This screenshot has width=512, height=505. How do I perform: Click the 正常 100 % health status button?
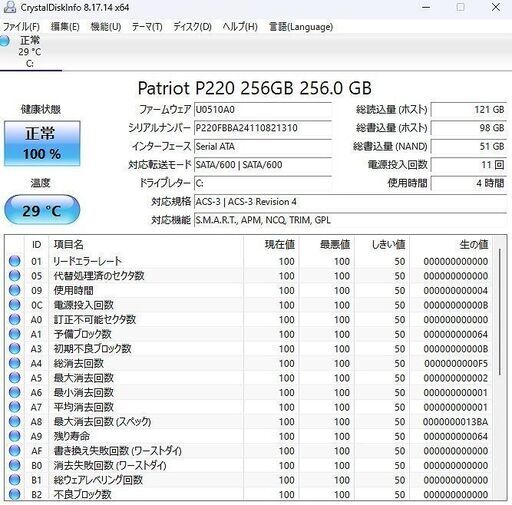pyautogui.click(x=42, y=143)
